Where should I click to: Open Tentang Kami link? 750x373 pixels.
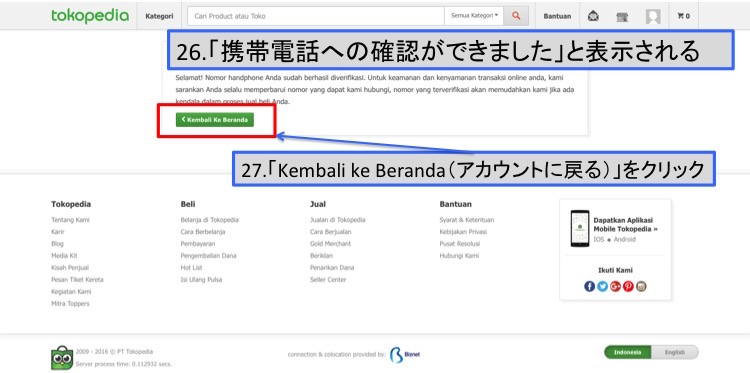[x=70, y=220]
